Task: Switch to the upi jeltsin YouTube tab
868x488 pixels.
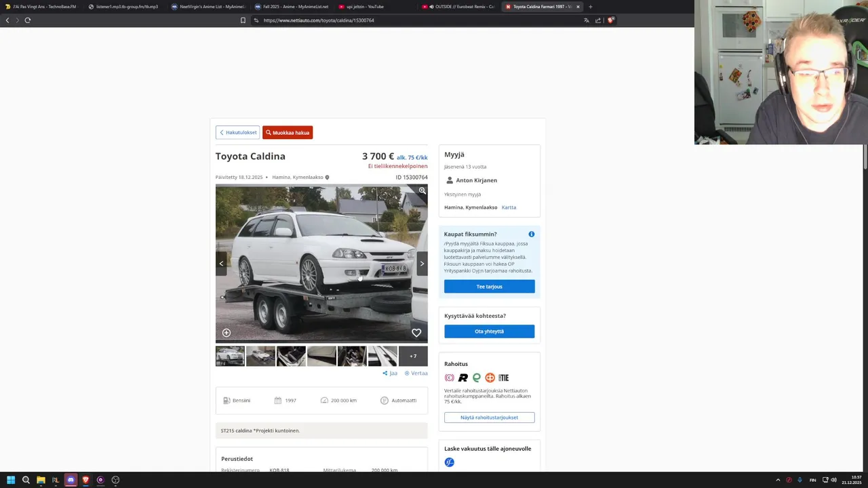Action: [x=376, y=7]
